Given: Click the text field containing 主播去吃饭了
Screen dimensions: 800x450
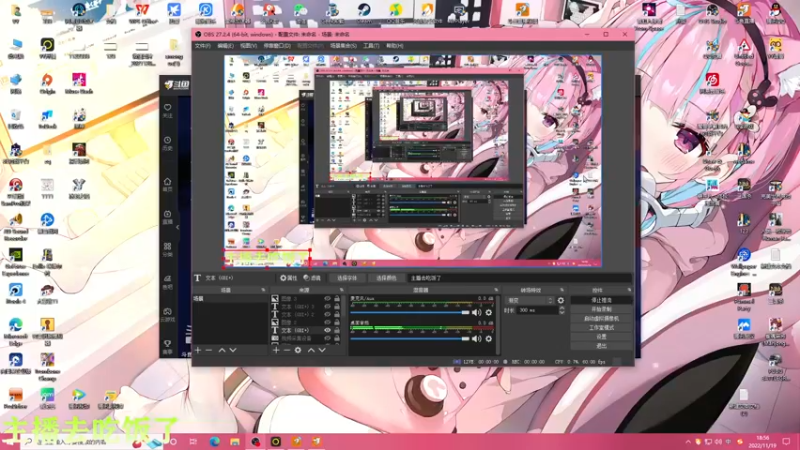Looking at the screenshot, I should pyautogui.click(x=519, y=278).
